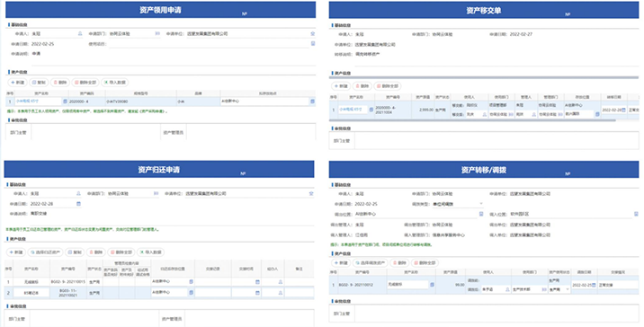Click 选择调拨资产 button in 资产转移/调拨

pos(370,263)
